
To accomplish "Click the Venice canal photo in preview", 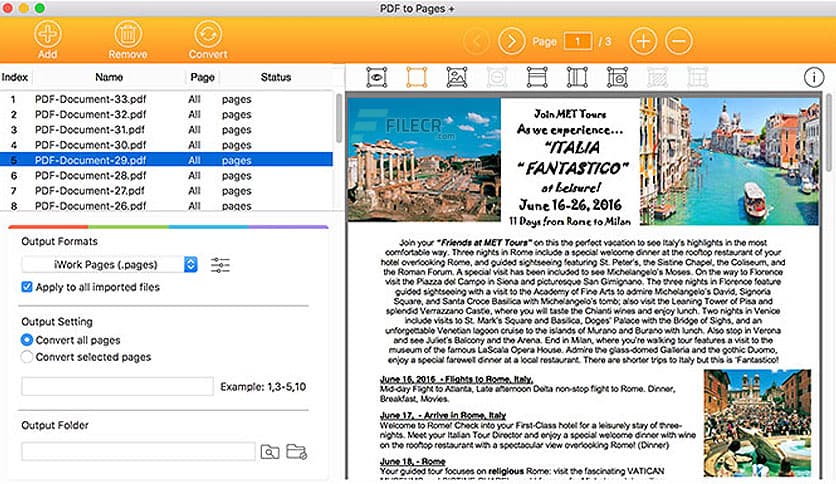I will [730, 161].
